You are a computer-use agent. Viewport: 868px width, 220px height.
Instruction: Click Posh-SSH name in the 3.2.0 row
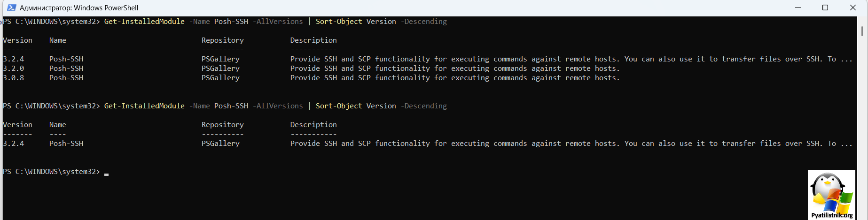click(66, 68)
